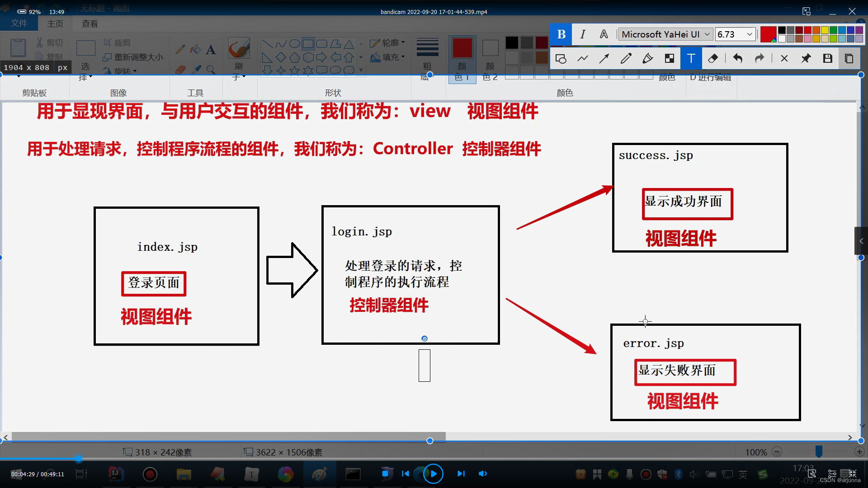868x488 pixels.
Task: Activate Paint Color 1 selector
Action: (462, 59)
